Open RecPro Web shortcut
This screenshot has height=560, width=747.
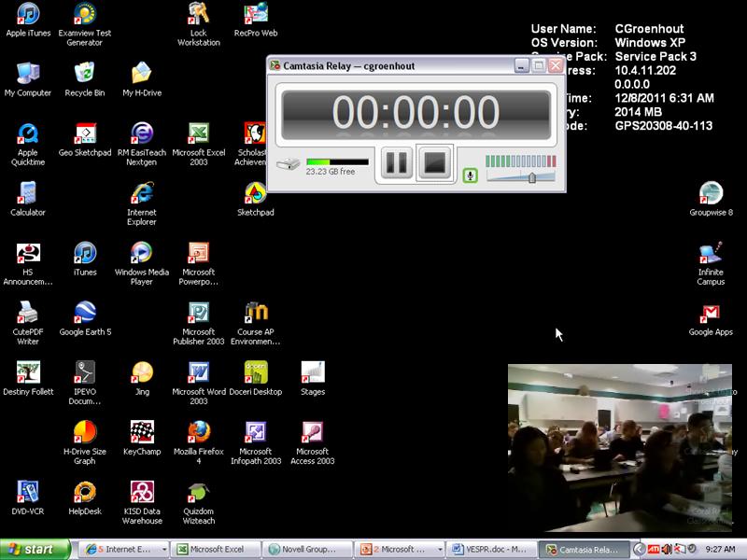pos(255,20)
